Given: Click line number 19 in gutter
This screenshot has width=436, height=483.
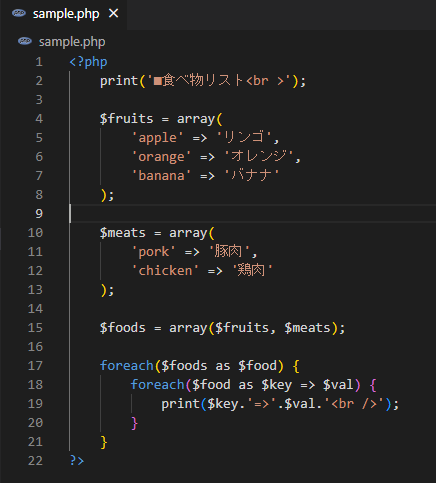Looking at the screenshot, I should [x=35, y=404].
